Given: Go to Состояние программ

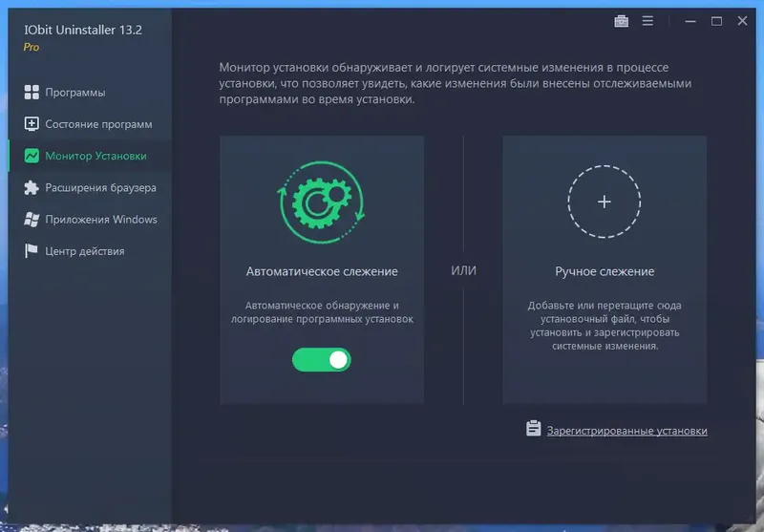Looking at the screenshot, I should click(x=99, y=124).
